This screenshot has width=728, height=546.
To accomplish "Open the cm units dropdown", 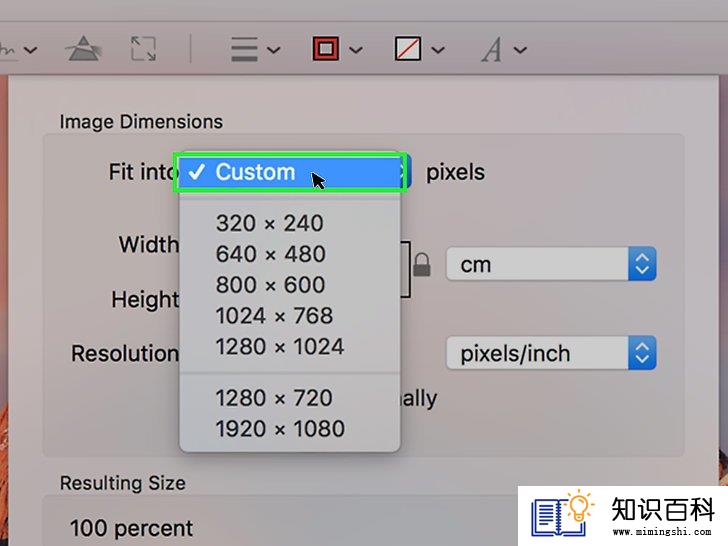I will point(551,264).
